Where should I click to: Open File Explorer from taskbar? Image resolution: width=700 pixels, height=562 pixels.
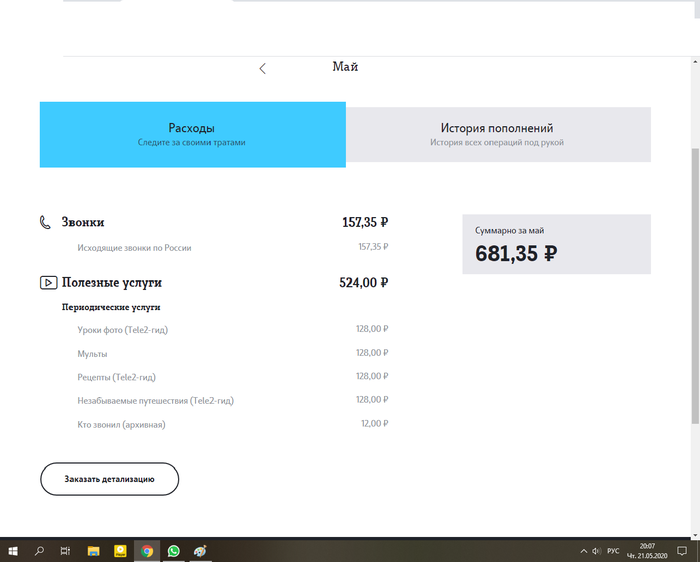(x=93, y=551)
